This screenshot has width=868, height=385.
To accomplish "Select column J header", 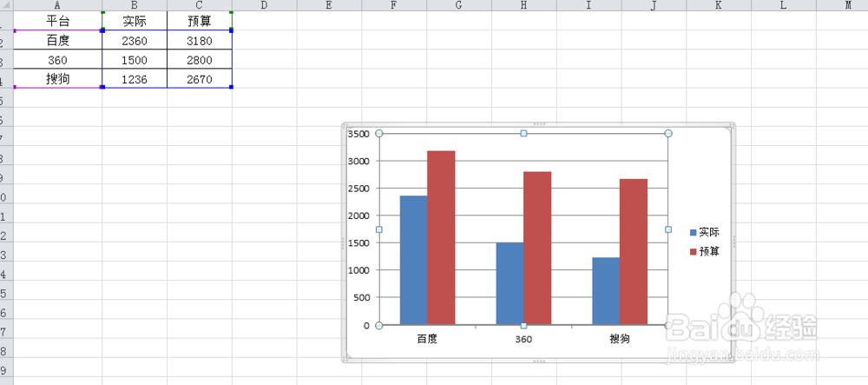I will click(x=654, y=5).
